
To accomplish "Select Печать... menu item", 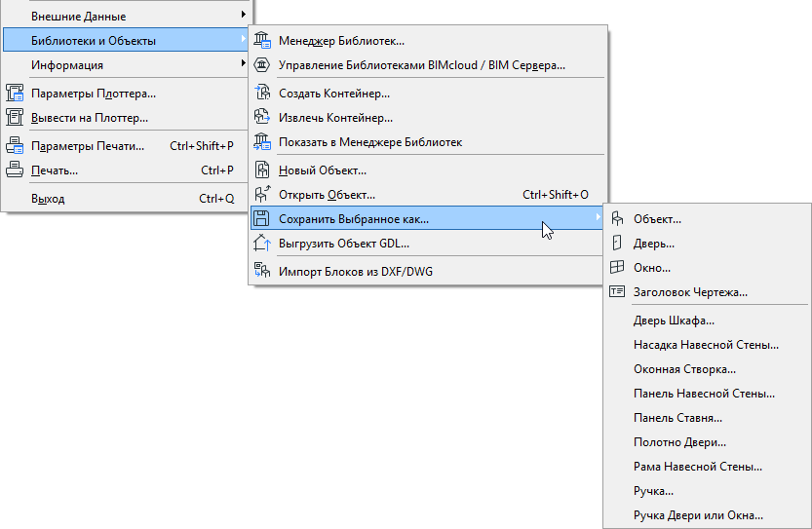I will point(126,170).
